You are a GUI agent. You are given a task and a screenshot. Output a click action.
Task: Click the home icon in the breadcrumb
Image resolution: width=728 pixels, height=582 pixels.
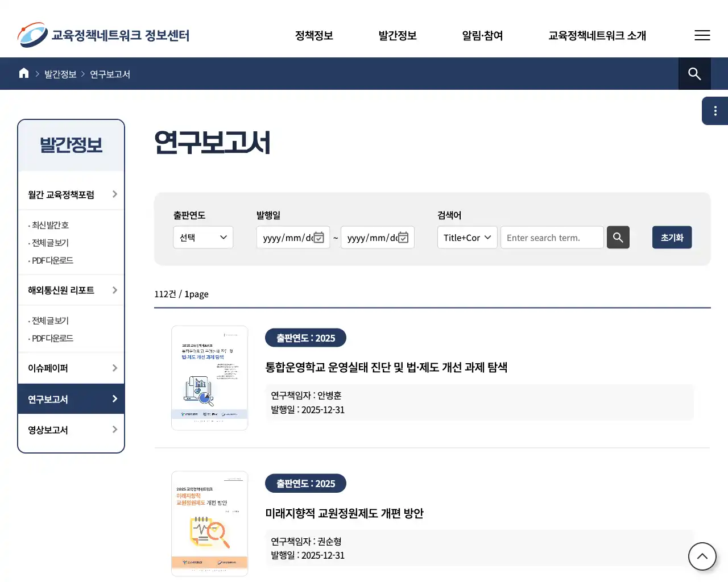[23, 73]
